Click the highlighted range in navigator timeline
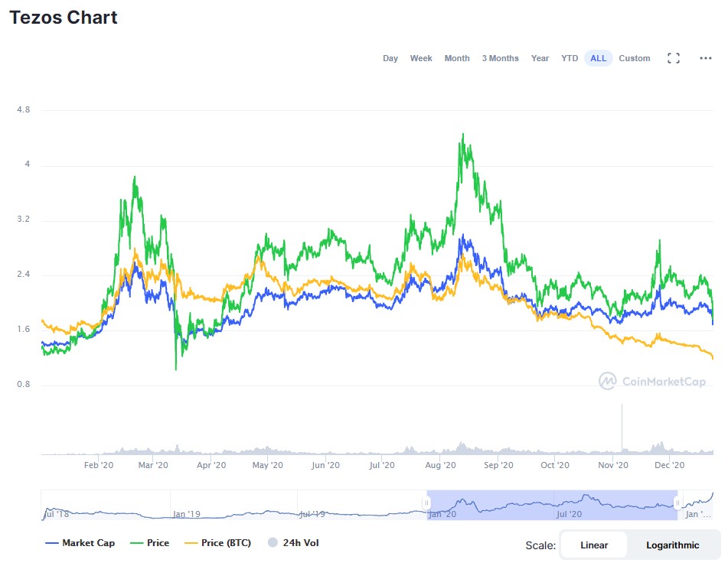This screenshot has height=566, width=728. tap(552, 505)
